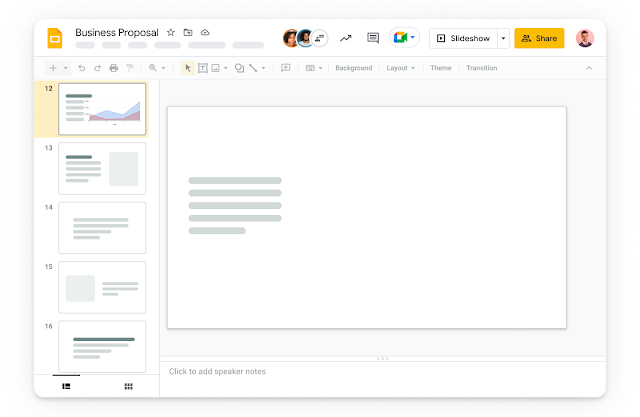Image resolution: width=640 pixels, height=417 pixels.
Task: Click the yellow Share button
Action: point(539,38)
